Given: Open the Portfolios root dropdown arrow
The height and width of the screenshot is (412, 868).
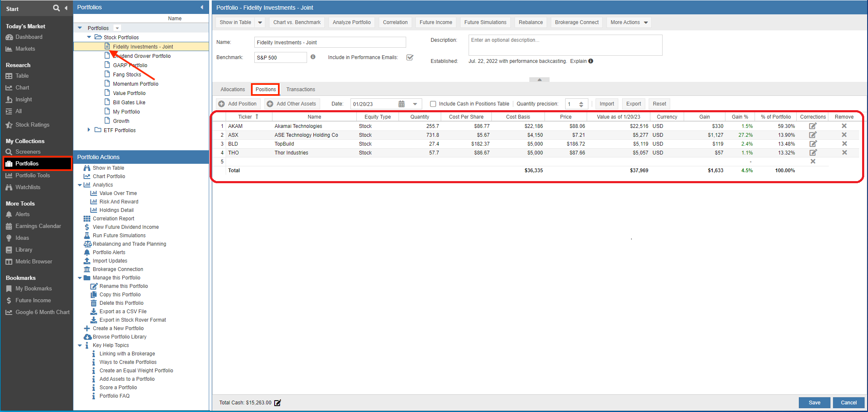Looking at the screenshot, I should coord(118,28).
